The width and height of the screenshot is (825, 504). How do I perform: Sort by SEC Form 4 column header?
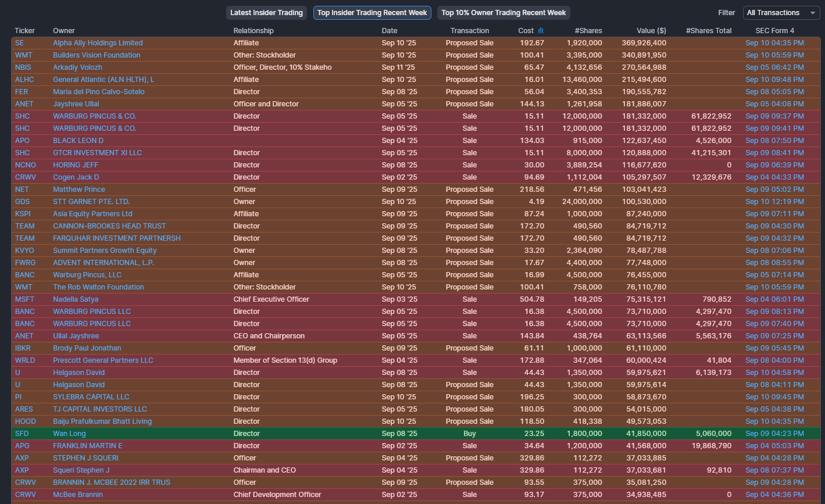[774, 31]
